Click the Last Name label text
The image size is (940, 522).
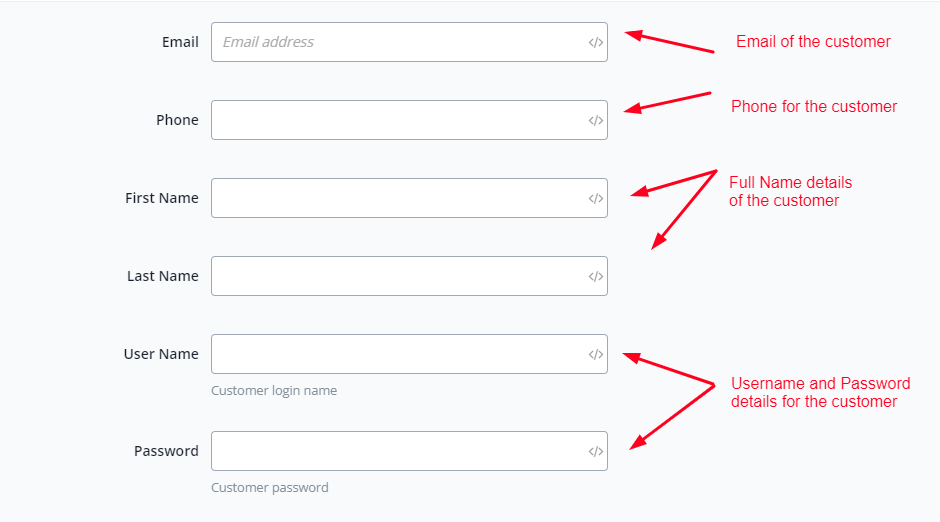(163, 276)
